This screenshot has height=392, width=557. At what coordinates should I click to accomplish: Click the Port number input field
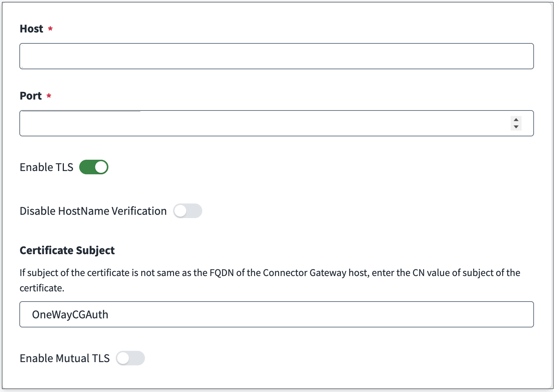pyautogui.click(x=263, y=123)
